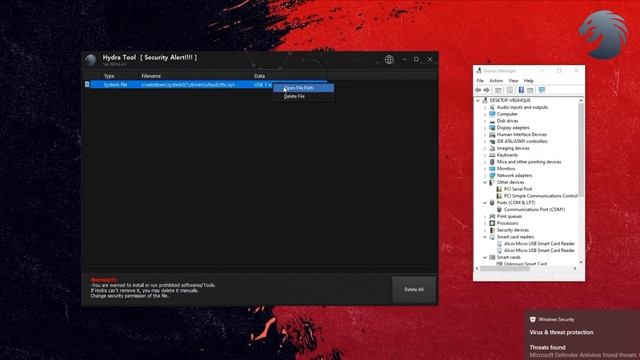Select the Security devices icon

click(x=492, y=230)
